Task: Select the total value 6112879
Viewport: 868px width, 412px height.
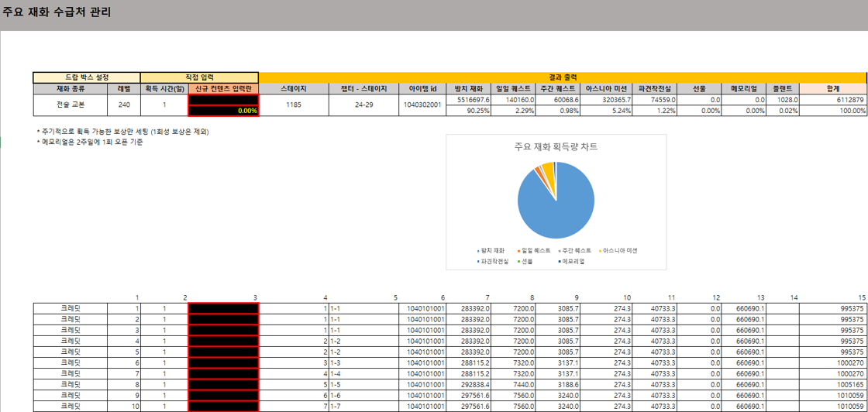Action: [x=832, y=100]
